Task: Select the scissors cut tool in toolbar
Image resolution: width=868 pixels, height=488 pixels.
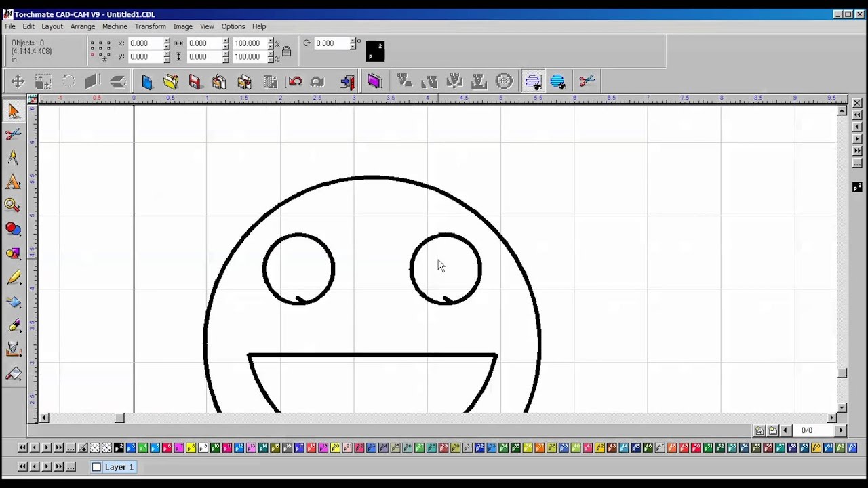Action: coord(587,81)
